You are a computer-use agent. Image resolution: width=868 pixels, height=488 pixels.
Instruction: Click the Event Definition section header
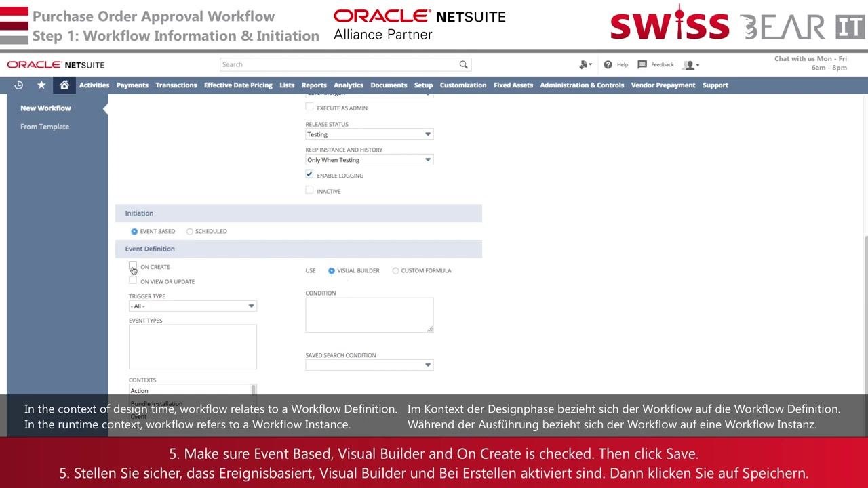coord(298,249)
